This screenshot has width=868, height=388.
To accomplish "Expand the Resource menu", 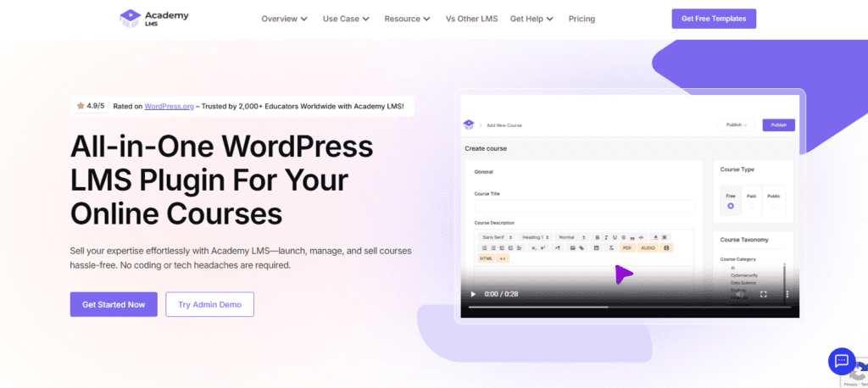I will pos(408,19).
